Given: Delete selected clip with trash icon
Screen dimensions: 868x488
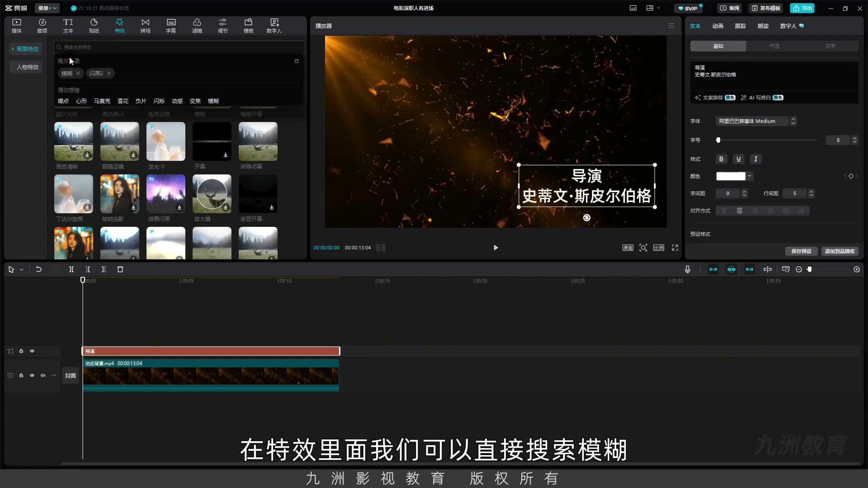Looking at the screenshot, I should pyautogui.click(x=120, y=269).
